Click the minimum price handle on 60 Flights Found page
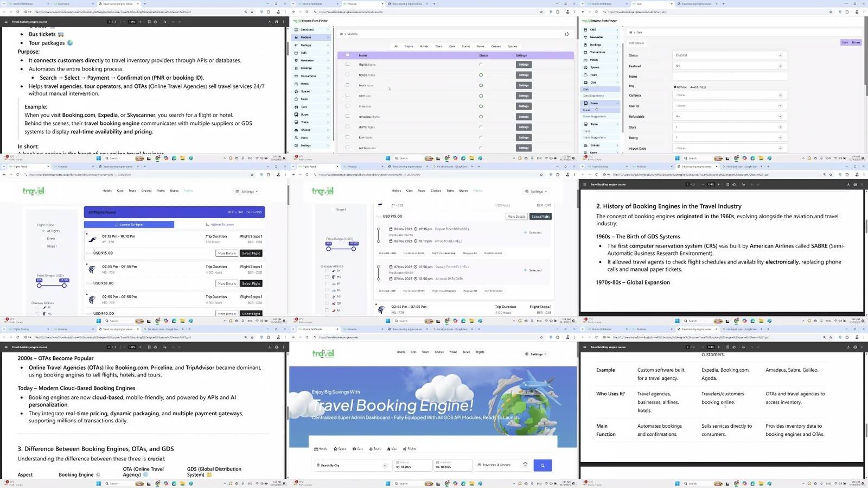 (40, 286)
